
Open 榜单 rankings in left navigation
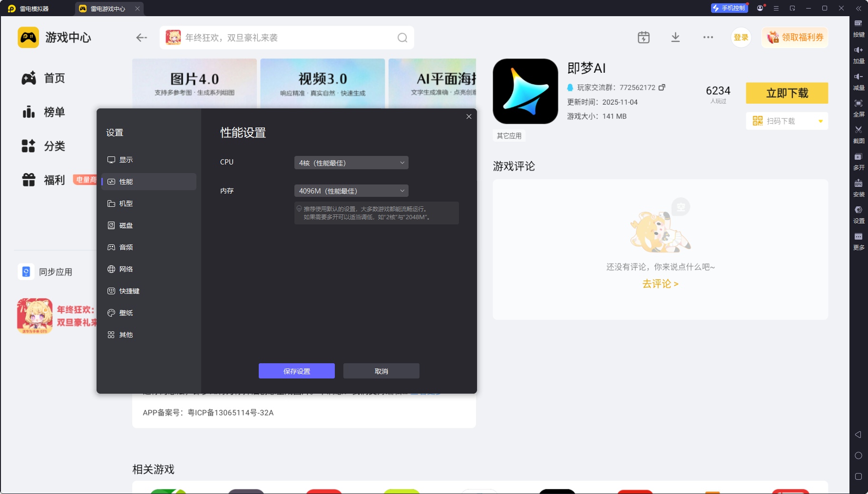44,112
